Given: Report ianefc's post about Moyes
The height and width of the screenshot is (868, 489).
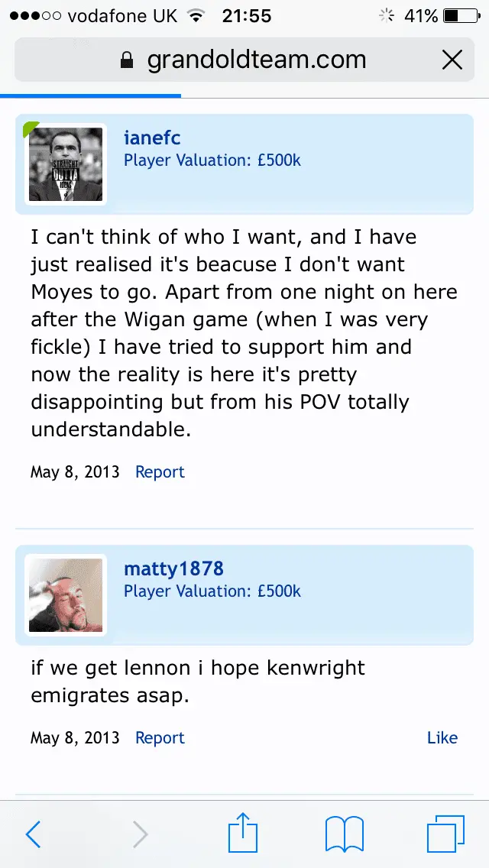Looking at the screenshot, I should pyautogui.click(x=160, y=472).
